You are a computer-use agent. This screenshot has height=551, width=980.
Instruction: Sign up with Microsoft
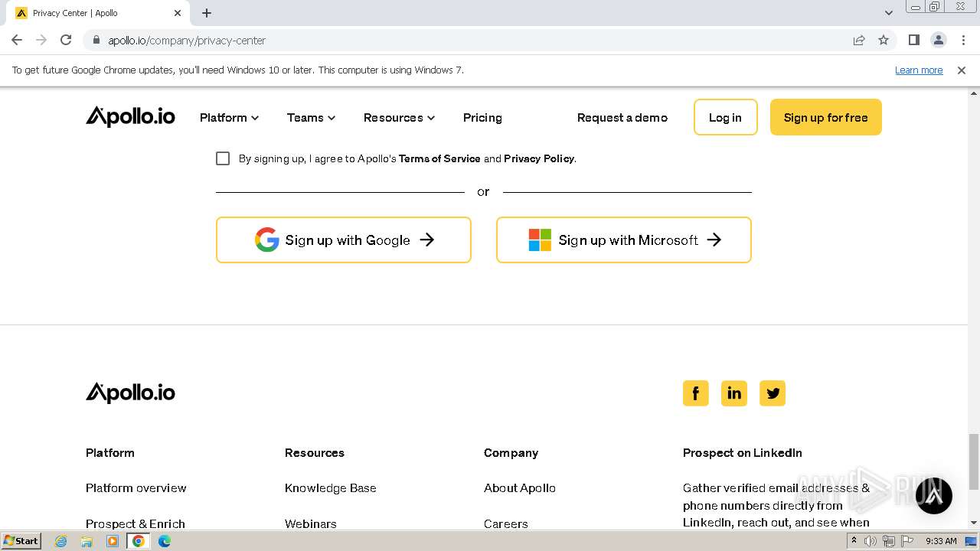[x=624, y=240]
